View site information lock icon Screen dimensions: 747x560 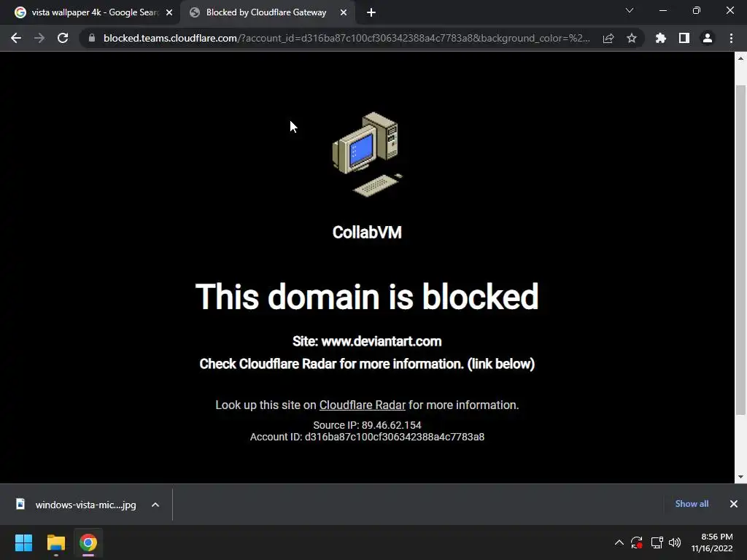coord(92,38)
